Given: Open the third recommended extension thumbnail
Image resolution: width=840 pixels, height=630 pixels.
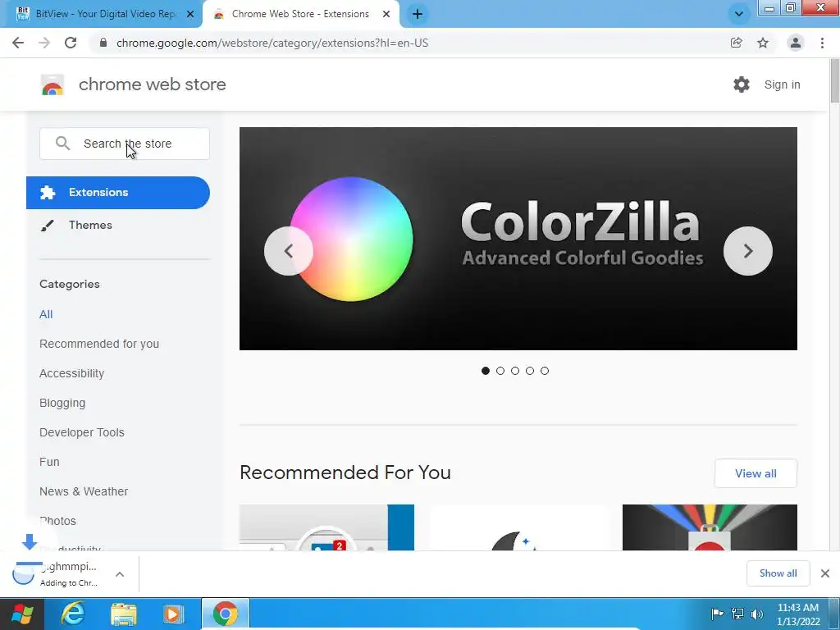Looking at the screenshot, I should coord(710,527).
